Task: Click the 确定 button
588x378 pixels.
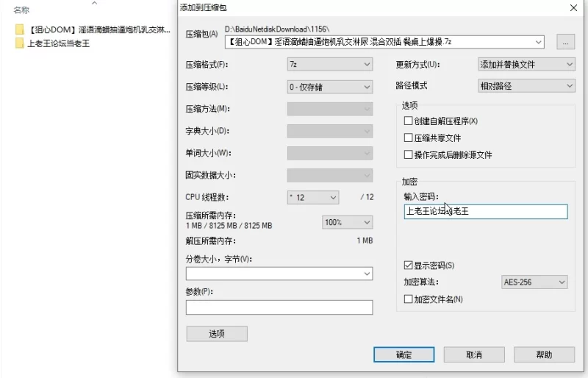Action: tap(404, 354)
